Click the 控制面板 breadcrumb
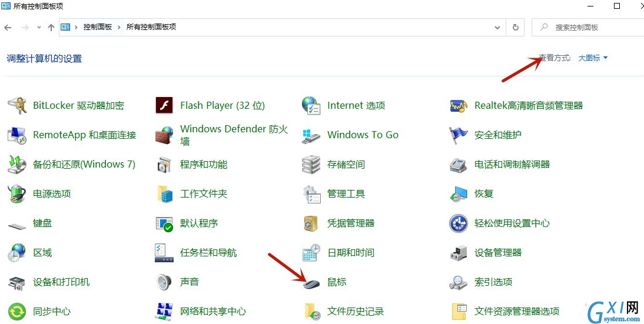The height and width of the screenshot is (324, 644). (98, 27)
